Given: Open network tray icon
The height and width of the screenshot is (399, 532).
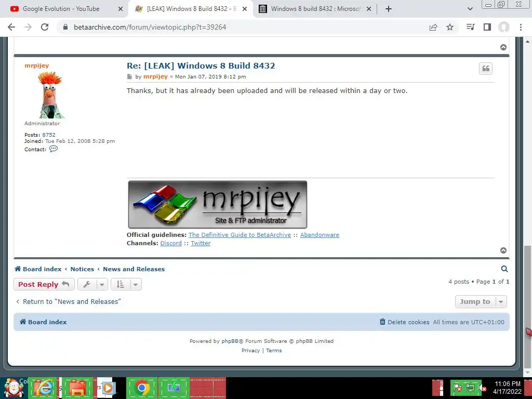Looking at the screenshot, I should (470, 388).
